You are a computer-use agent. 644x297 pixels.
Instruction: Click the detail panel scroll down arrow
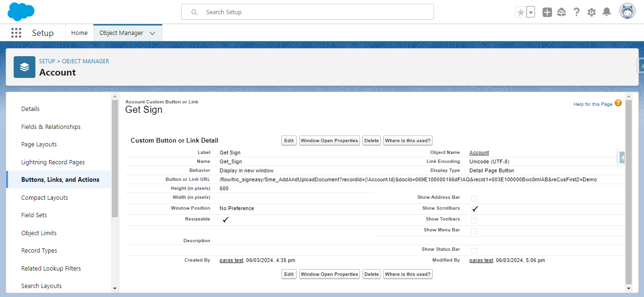628,288
